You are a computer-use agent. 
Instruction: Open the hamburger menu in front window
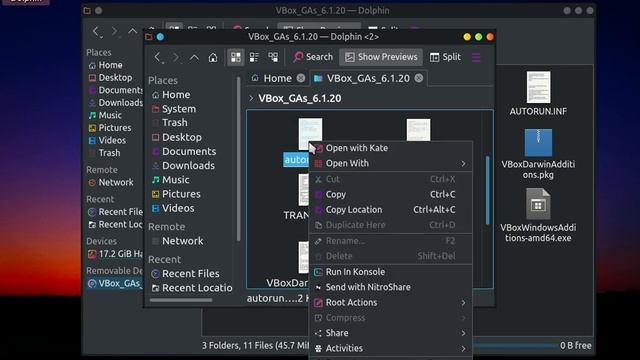476,57
